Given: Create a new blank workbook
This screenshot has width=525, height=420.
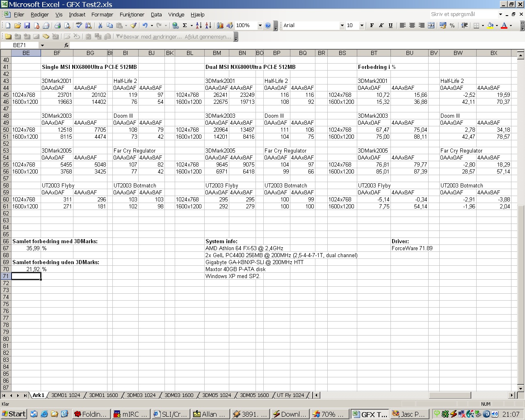Looking at the screenshot, I should click(x=8, y=25).
